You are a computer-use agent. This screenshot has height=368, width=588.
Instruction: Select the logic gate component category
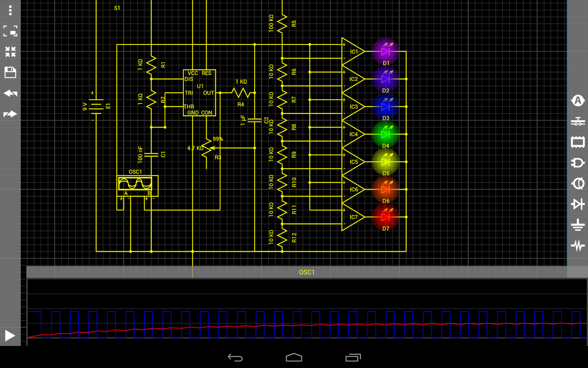577,163
